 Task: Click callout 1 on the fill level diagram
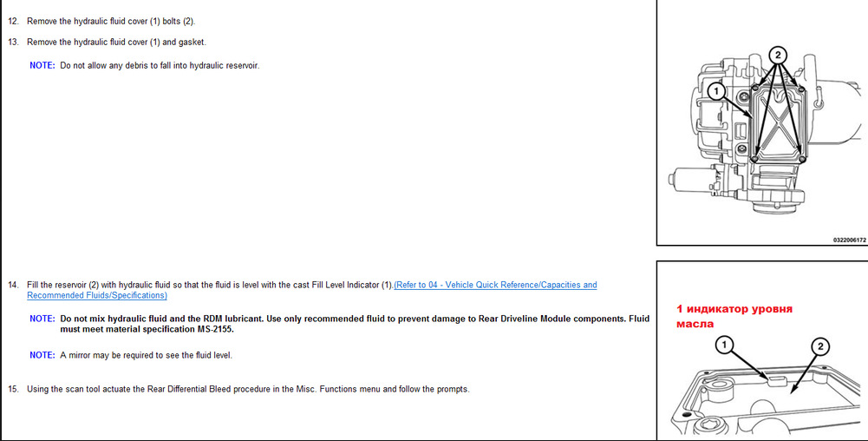724,346
